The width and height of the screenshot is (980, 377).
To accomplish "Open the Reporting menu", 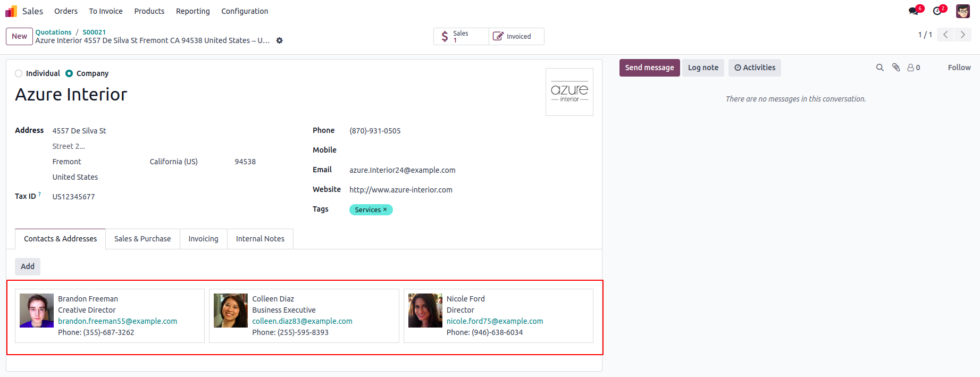I will click(193, 11).
